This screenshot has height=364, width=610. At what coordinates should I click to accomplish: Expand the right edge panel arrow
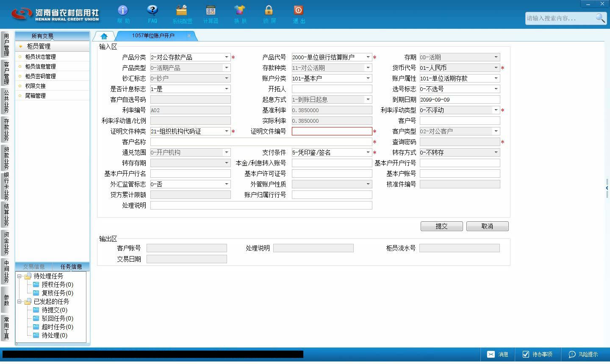click(607, 188)
